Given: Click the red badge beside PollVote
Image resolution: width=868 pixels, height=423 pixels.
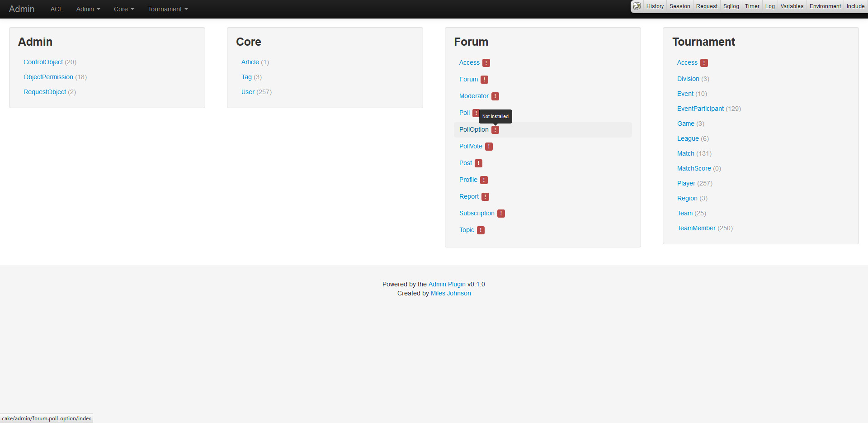Looking at the screenshot, I should (489, 147).
